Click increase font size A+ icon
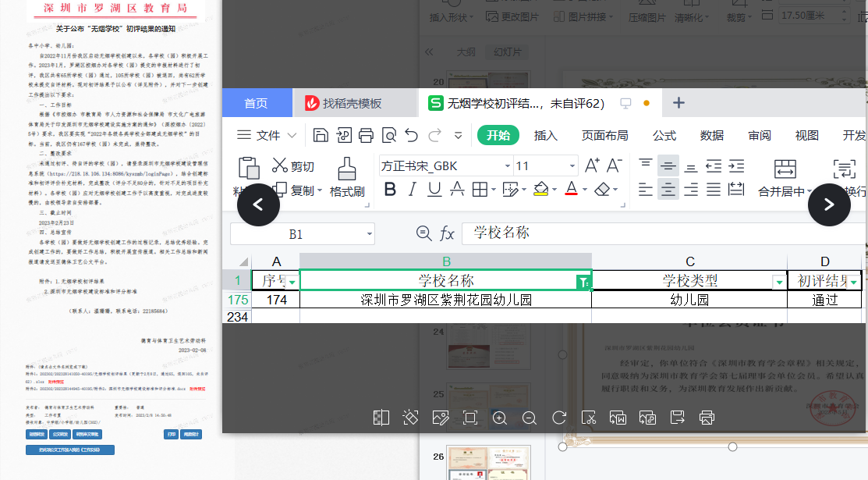Image resolution: width=868 pixels, height=480 pixels. pyautogui.click(x=592, y=165)
